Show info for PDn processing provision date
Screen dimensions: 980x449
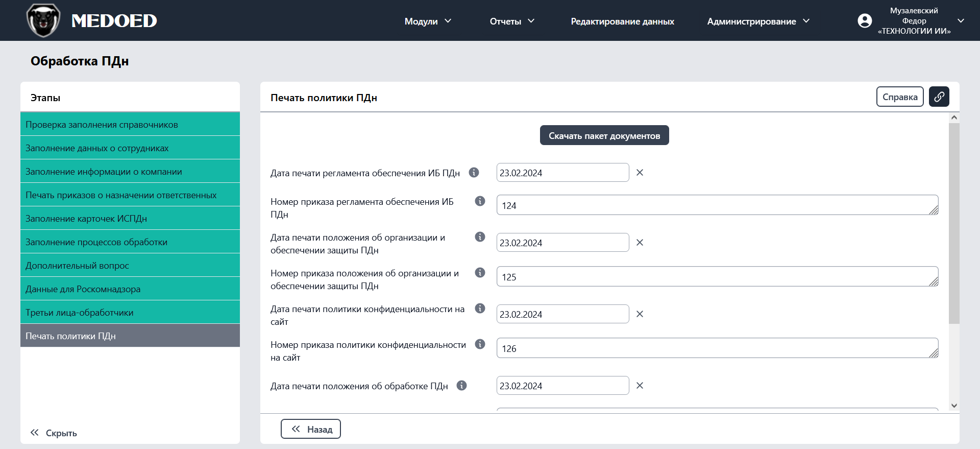tap(461, 386)
